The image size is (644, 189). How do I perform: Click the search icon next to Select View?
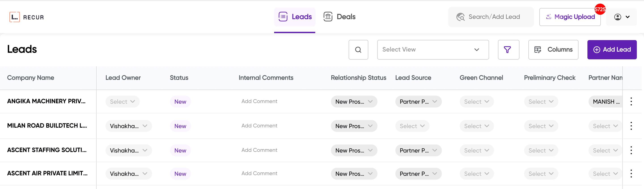point(358,49)
